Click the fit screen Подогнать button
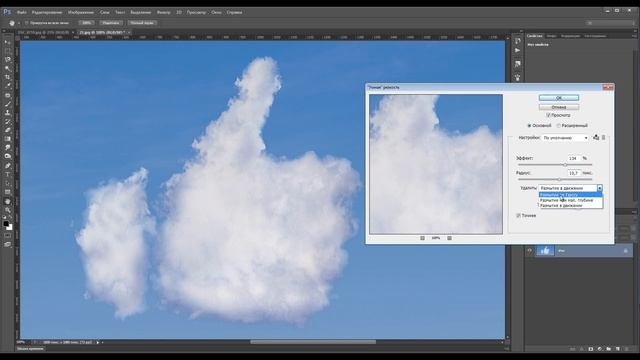Screen dimensions: 640x360 coord(111,23)
